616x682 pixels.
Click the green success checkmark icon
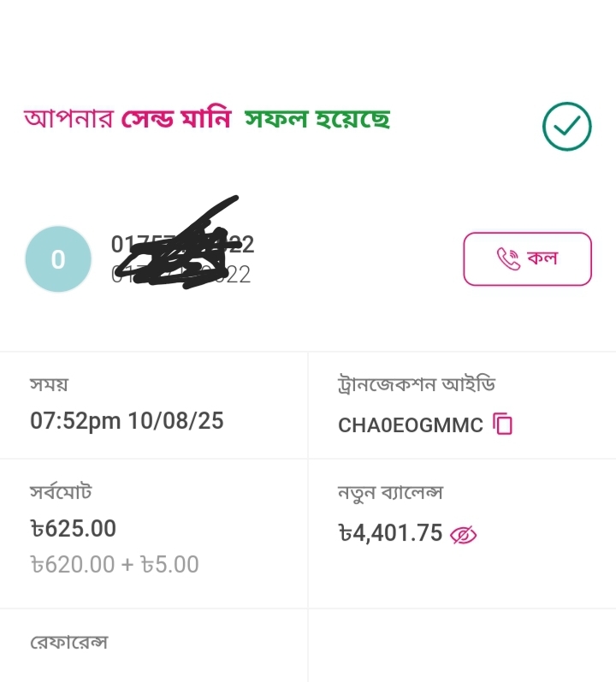[x=566, y=127]
